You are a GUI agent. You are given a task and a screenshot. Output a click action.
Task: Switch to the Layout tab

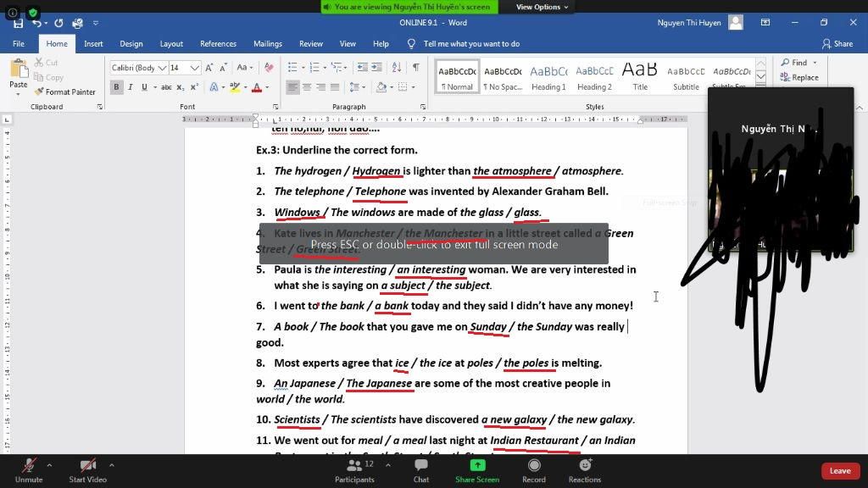171,44
